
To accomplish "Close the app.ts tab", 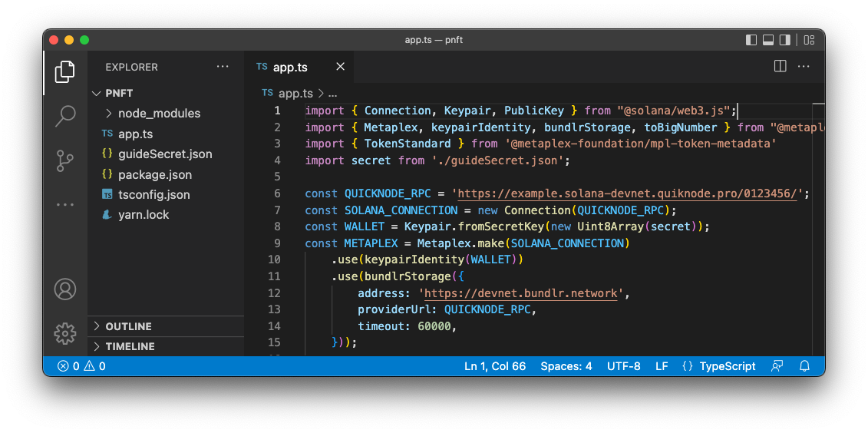I will point(340,67).
